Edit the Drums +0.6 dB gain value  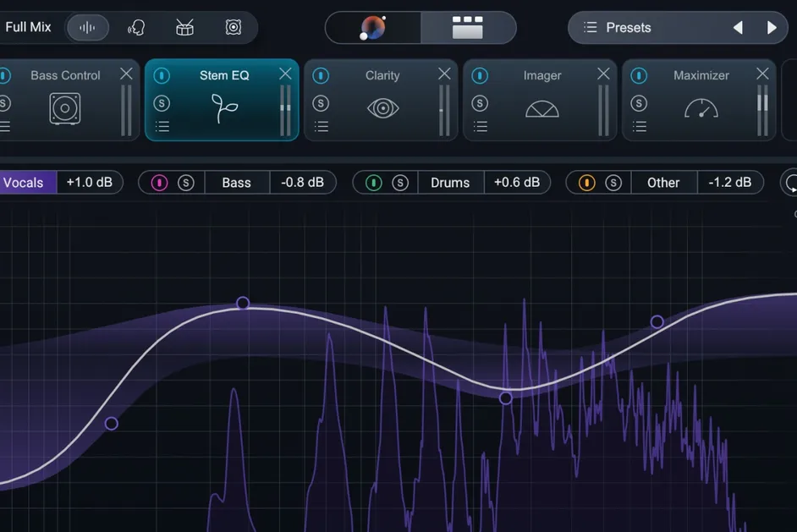517,183
